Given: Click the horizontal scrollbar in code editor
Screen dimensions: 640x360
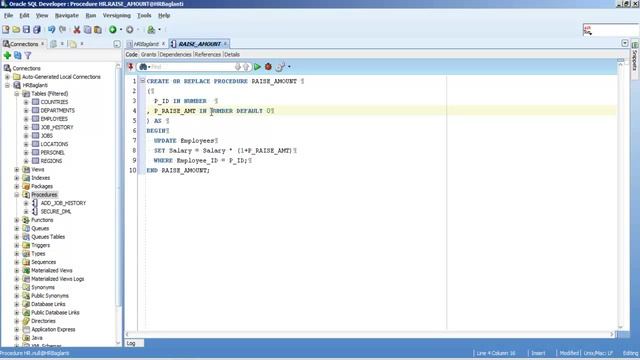Looking at the screenshot, I should point(369,334).
